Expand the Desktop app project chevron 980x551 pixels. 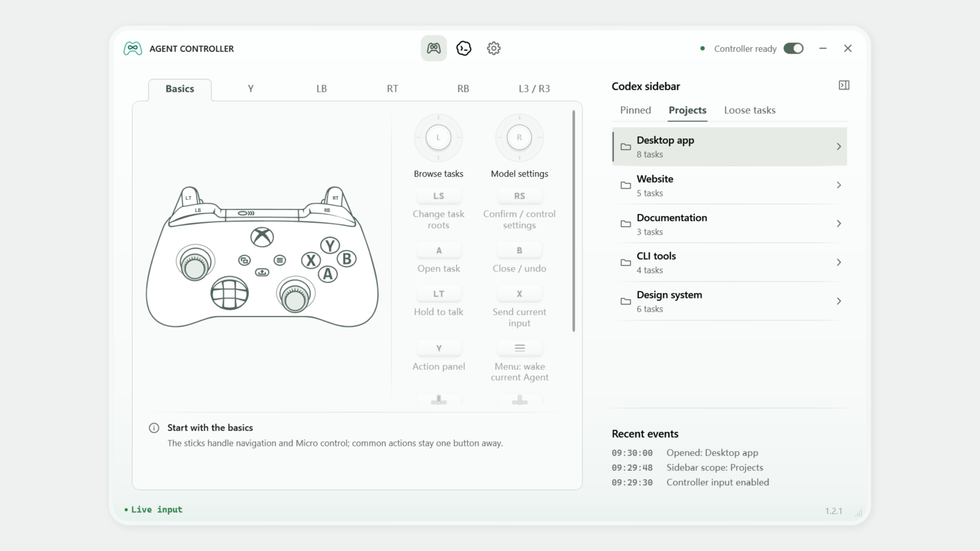coord(839,147)
